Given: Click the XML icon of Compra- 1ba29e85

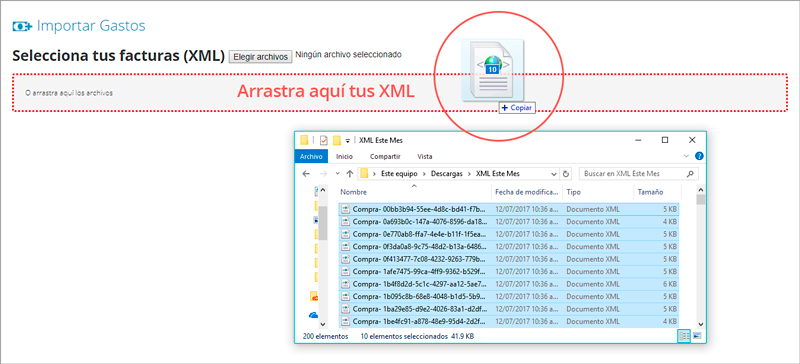Looking at the screenshot, I should [346, 309].
